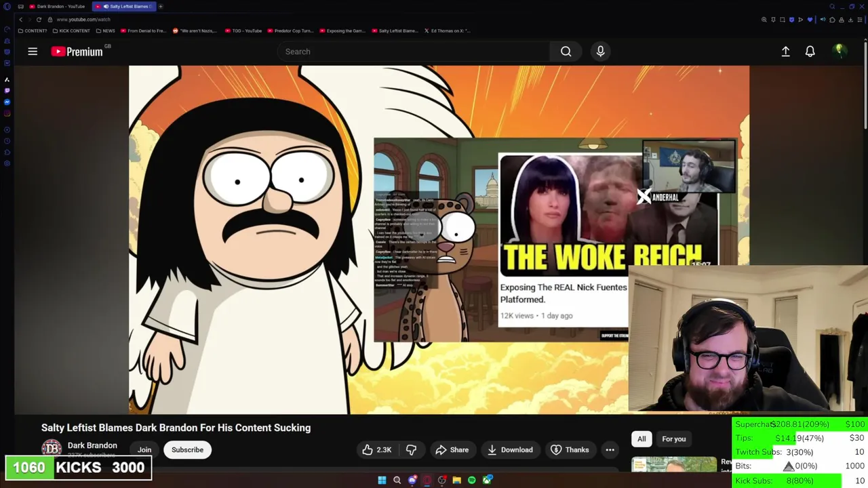Image resolution: width=868 pixels, height=488 pixels.
Task: Open Exposing the Gam... bookmark
Action: (x=342, y=30)
